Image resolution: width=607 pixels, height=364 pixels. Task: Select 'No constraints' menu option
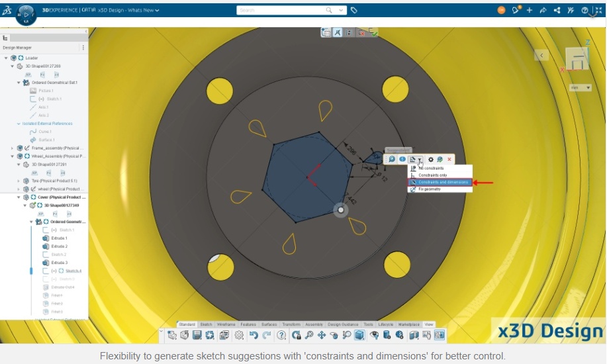(440, 168)
